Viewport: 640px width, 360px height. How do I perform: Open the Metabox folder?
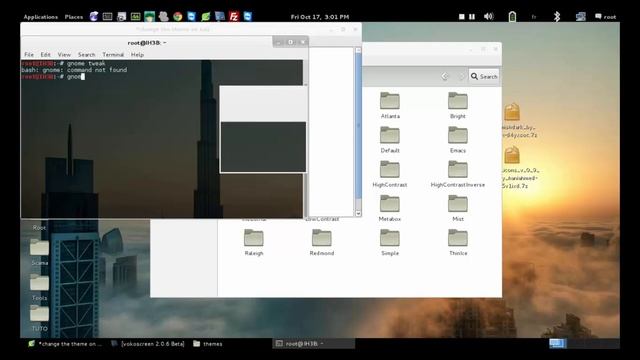tap(390, 208)
